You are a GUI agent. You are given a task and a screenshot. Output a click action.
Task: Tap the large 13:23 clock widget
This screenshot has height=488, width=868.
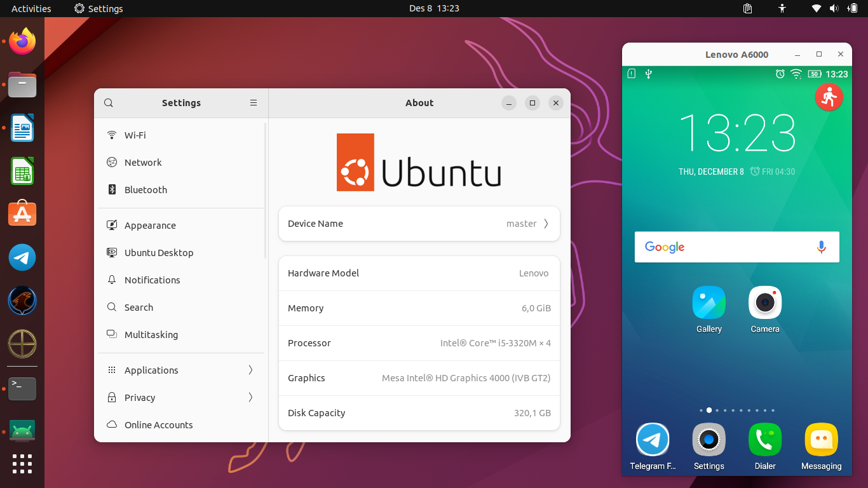click(737, 133)
